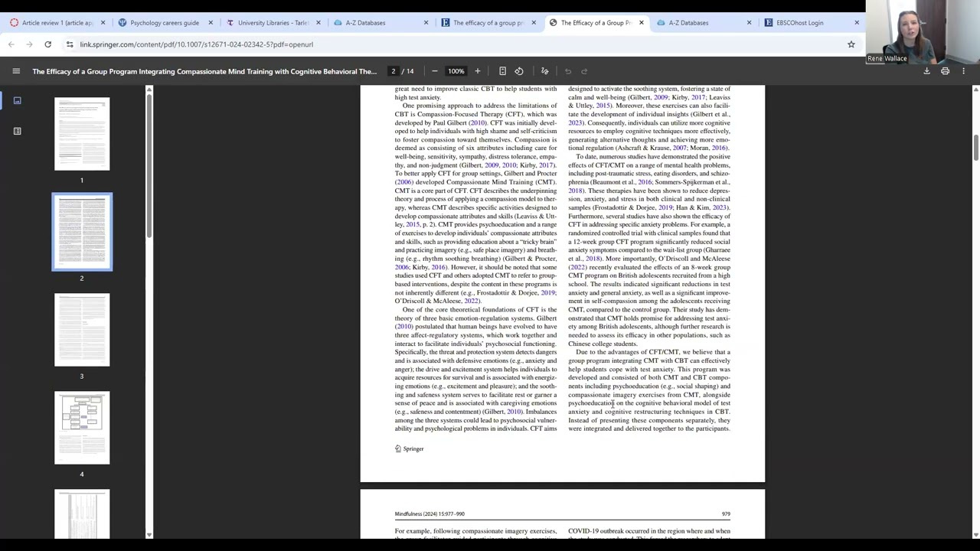Rotate the PDF counterclockwise

[x=519, y=71]
